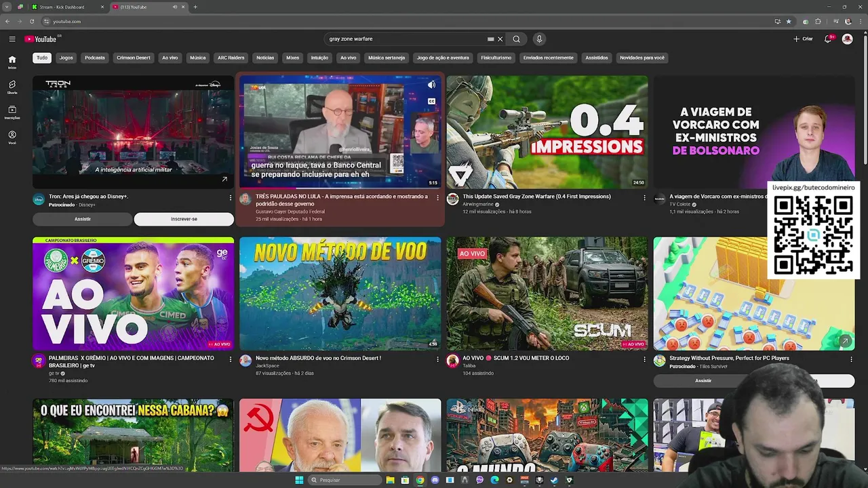Open more options for Palmeiras x Grêmio video
868x488 pixels.
click(x=231, y=359)
